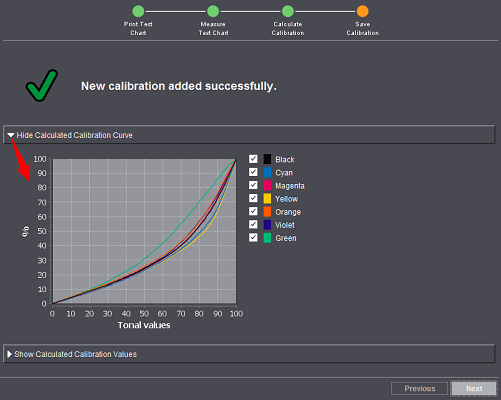
Task: Toggle the Violet curve checkbox
Action: pos(253,224)
